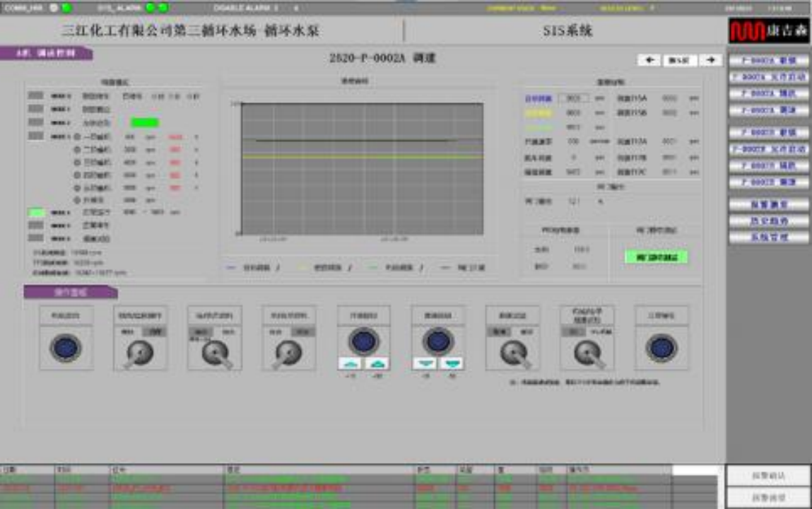The image size is (812, 509).
Task: Click the green valve test button
Action: pyautogui.click(x=656, y=257)
